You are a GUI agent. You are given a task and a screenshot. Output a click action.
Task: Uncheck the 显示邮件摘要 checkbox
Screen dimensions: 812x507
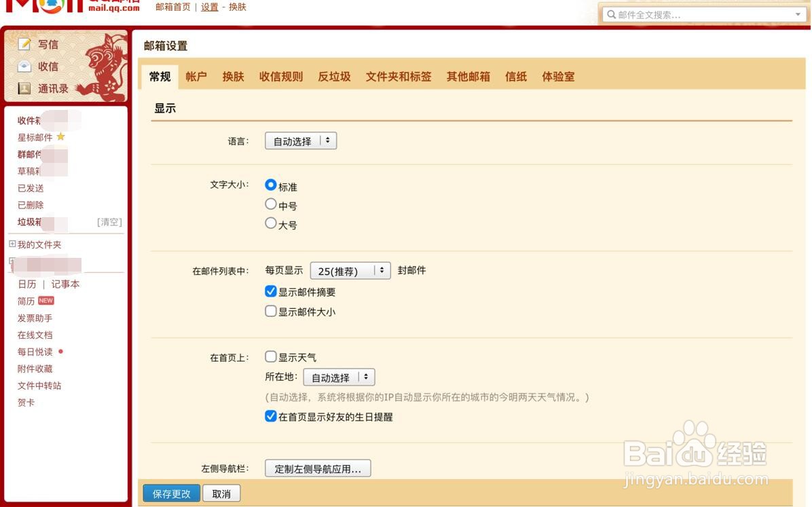coord(270,291)
